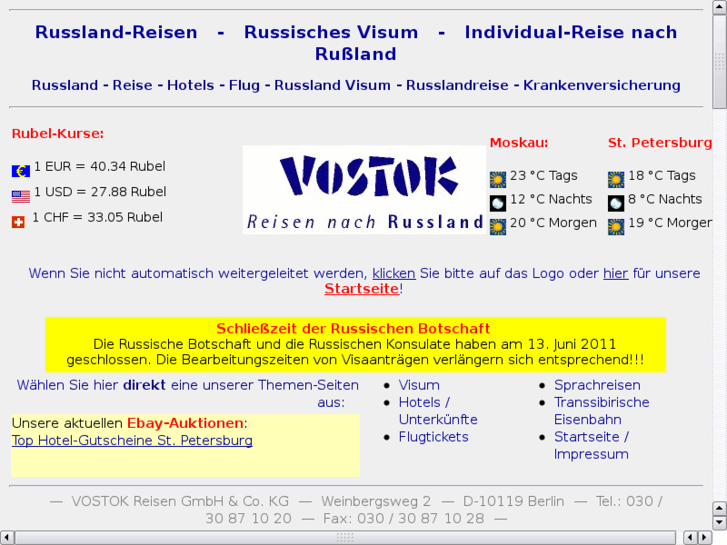This screenshot has height=545, width=727.
Task: Open the Flugtickets page
Action: pyautogui.click(x=433, y=437)
